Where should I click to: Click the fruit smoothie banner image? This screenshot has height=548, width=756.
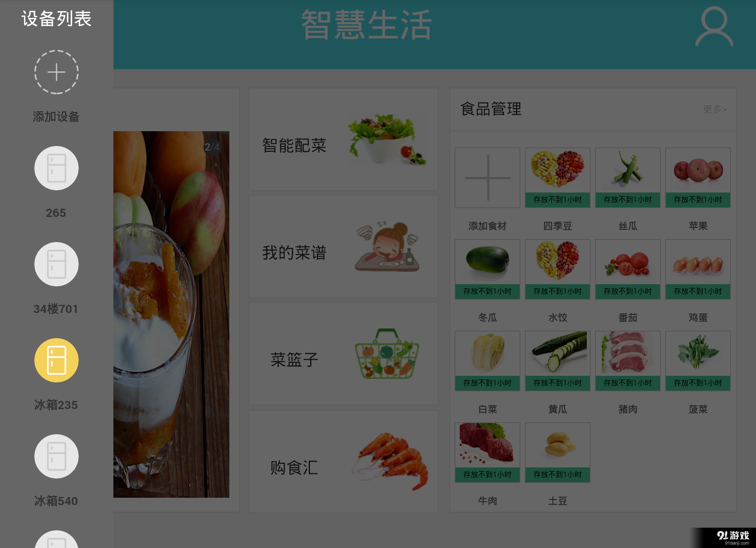[171, 314]
